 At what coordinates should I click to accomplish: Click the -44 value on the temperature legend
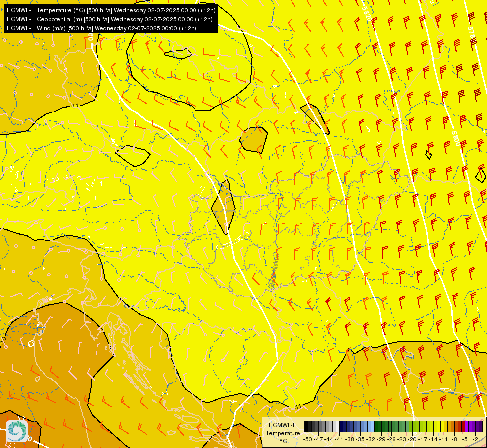coord(329,439)
